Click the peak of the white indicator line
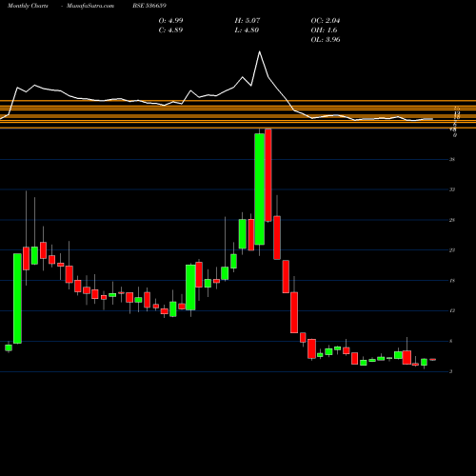 pyautogui.click(x=260, y=51)
